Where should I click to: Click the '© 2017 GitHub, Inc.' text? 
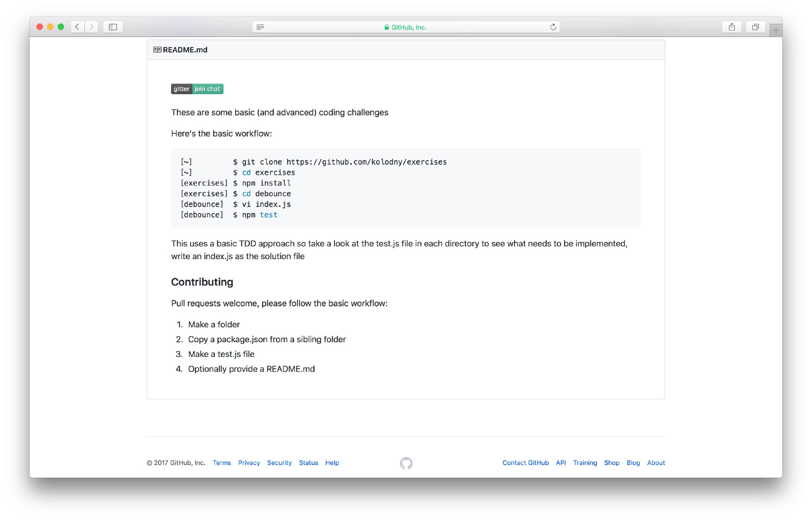(x=176, y=463)
